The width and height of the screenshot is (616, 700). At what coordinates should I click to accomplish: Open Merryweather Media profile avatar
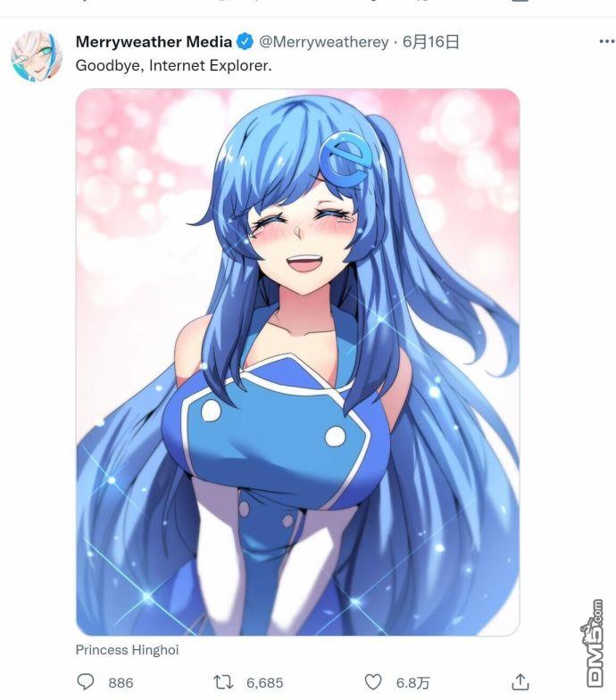37,56
